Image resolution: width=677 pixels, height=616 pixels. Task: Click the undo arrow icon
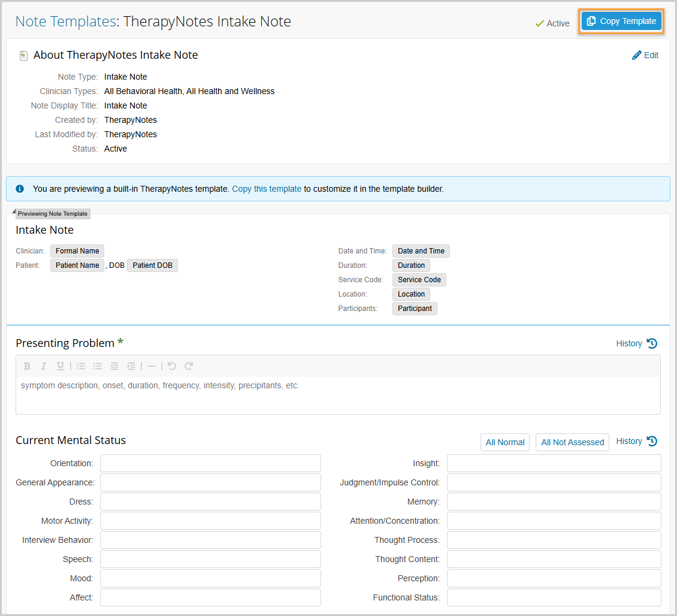(172, 366)
